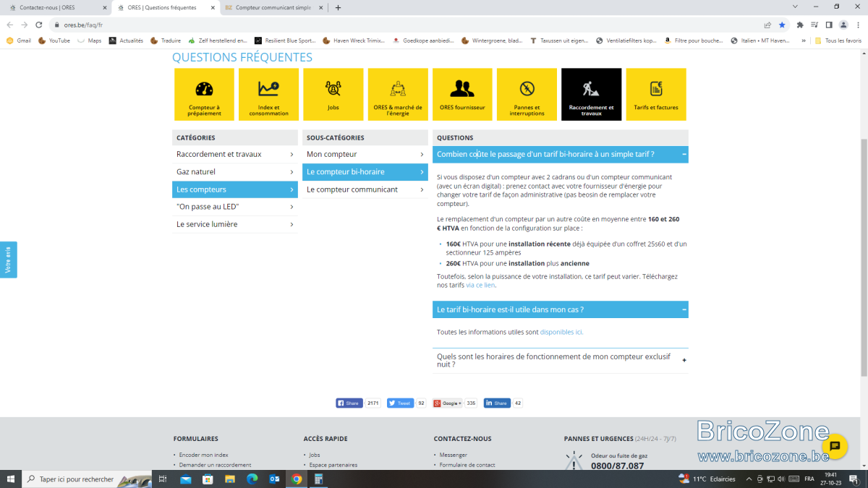Open the Chrome three-dot menu
Screen dimensions: 868x488
point(858,25)
